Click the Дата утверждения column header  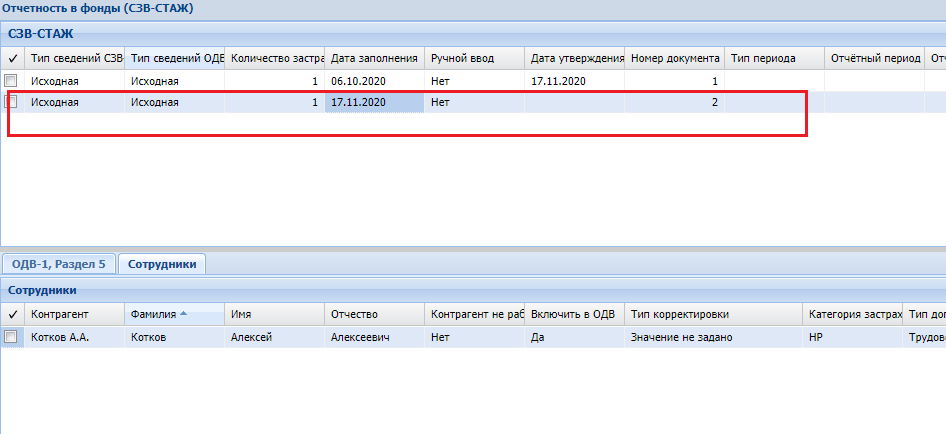coord(574,58)
